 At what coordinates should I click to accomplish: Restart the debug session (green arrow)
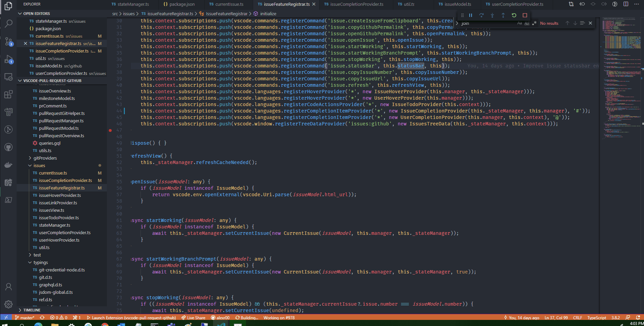[x=514, y=15]
